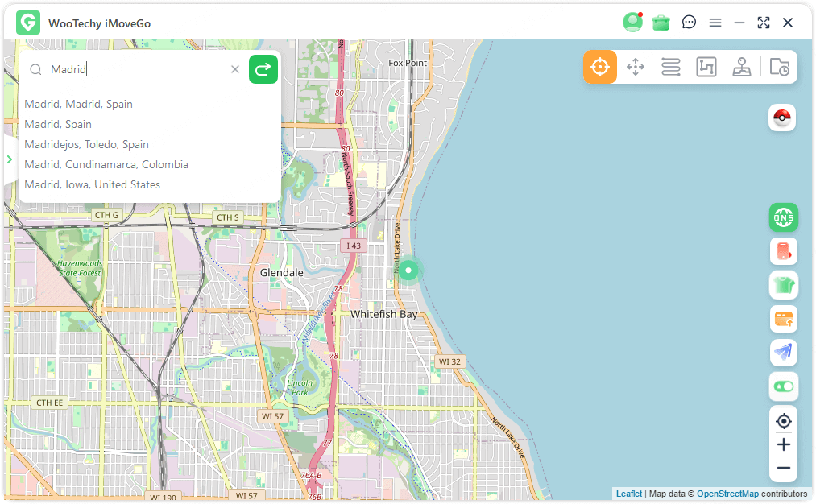Image resolution: width=816 pixels, height=504 pixels.
Task: Choose the Multi-spot route mode icon
Action: [706, 67]
